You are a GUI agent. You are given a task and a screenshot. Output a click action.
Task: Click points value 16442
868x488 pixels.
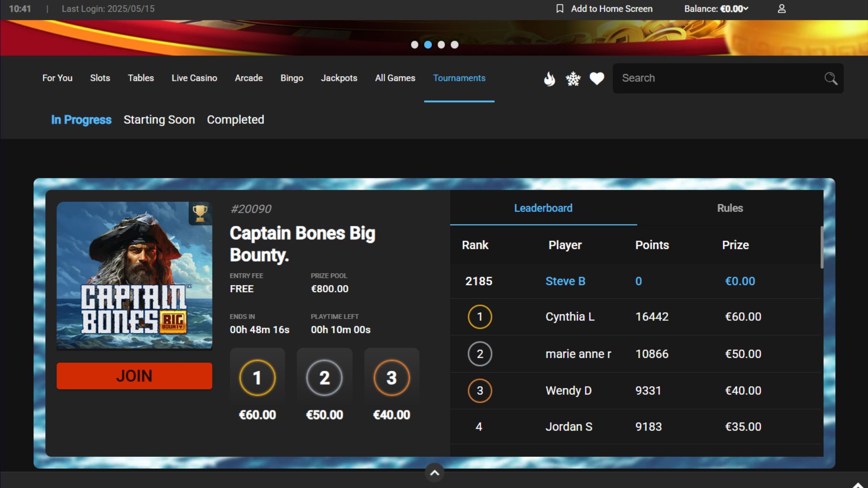coord(652,317)
